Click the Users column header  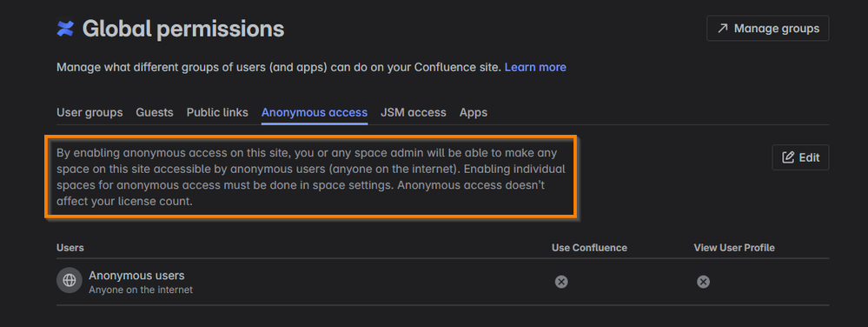[x=70, y=248]
